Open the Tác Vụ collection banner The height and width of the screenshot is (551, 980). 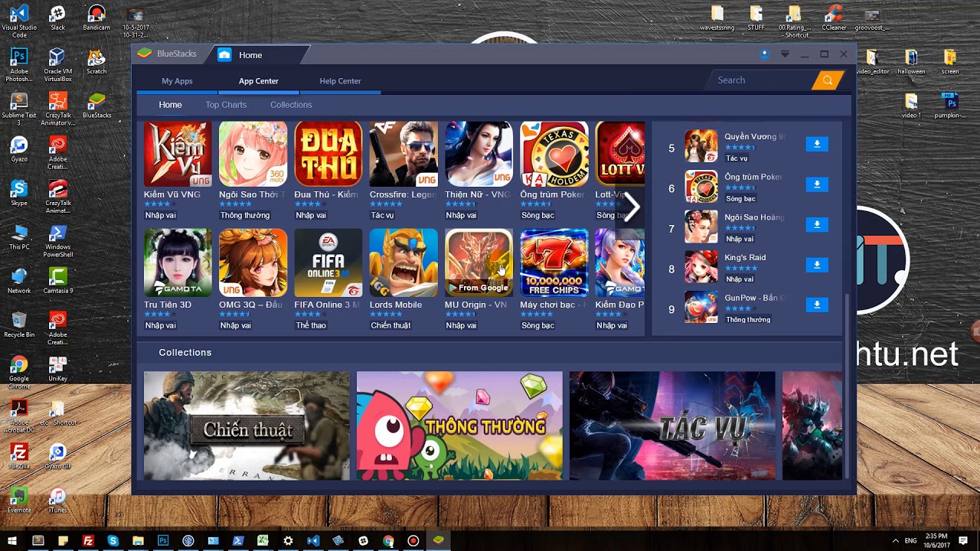tap(672, 425)
